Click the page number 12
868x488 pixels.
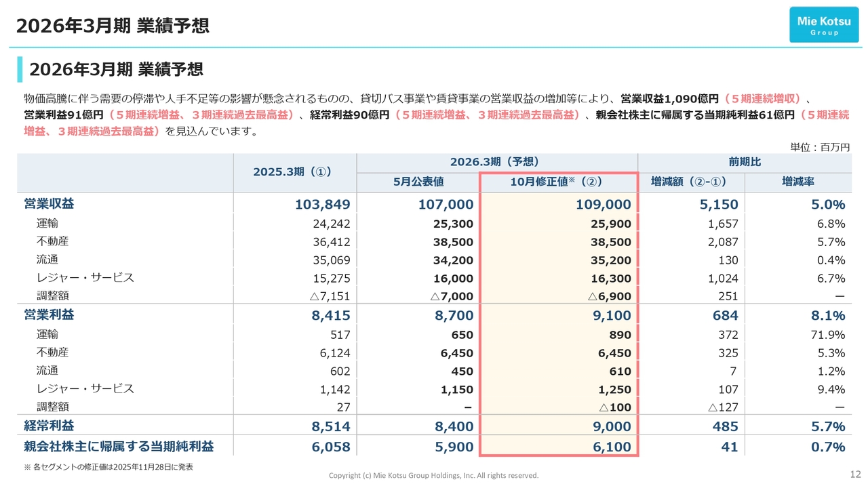coord(855,474)
